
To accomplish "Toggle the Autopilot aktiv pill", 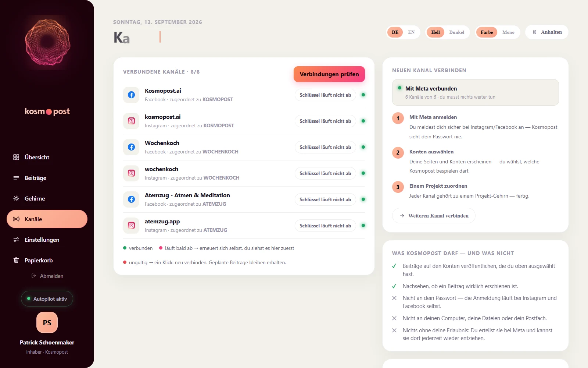I will (47, 299).
